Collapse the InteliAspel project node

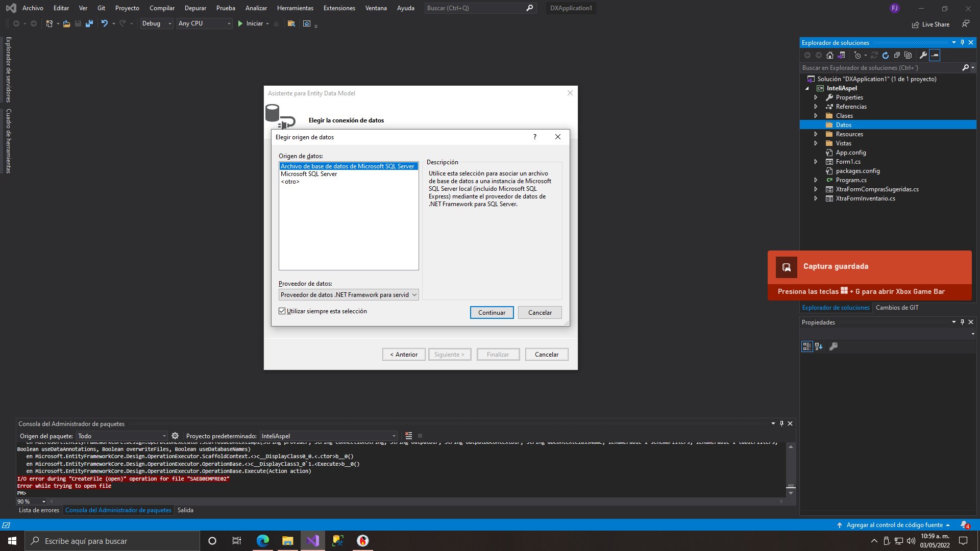point(807,88)
